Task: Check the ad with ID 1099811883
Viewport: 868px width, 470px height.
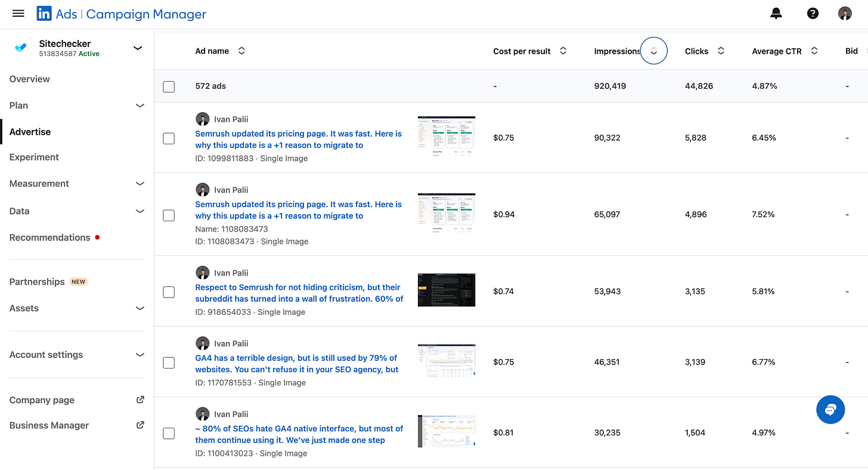Action: click(x=169, y=138)
